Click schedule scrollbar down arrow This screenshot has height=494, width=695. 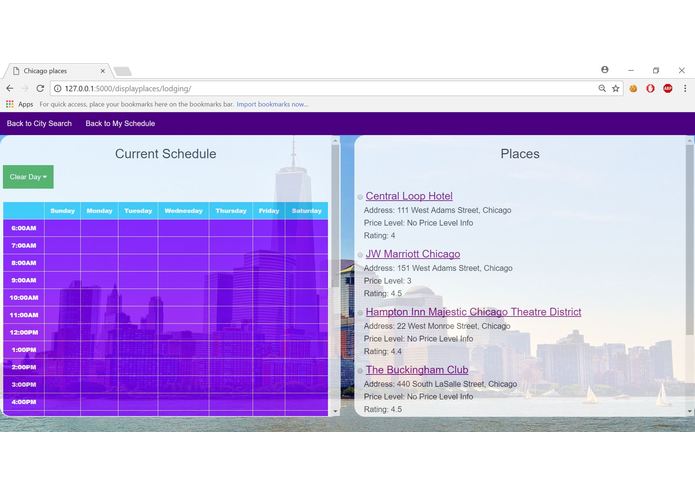(336, 411)
